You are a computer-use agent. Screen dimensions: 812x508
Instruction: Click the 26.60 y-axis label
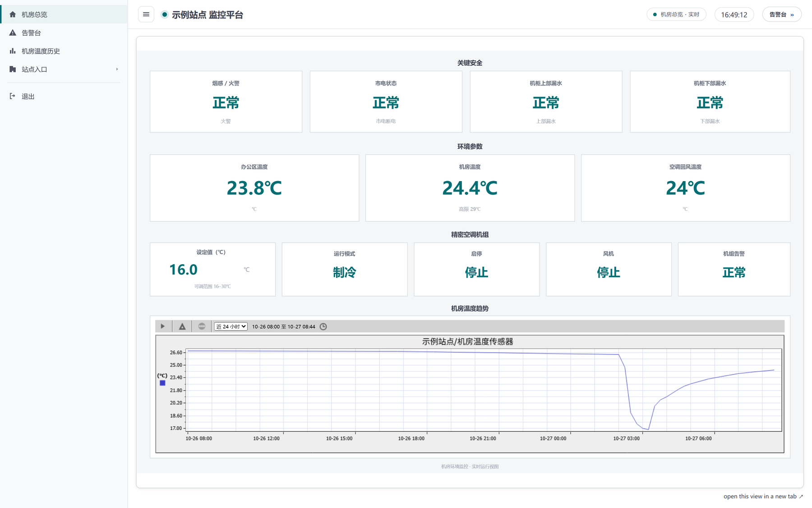point(176,352)
